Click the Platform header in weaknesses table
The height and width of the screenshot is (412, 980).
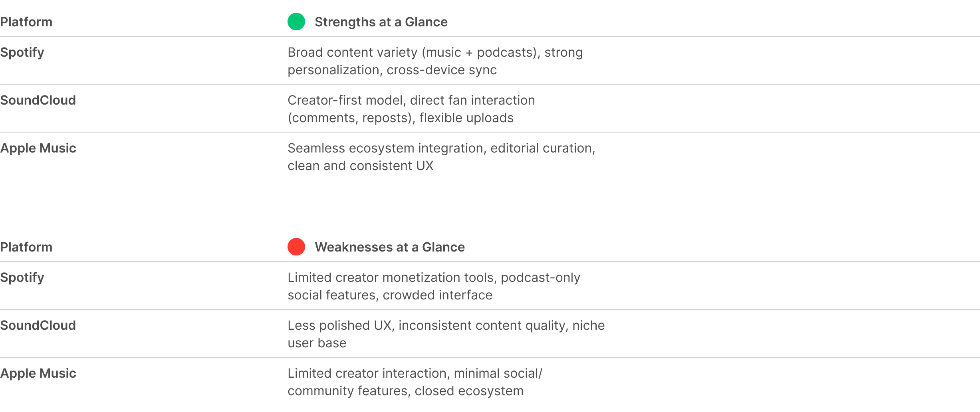[26, 247]
